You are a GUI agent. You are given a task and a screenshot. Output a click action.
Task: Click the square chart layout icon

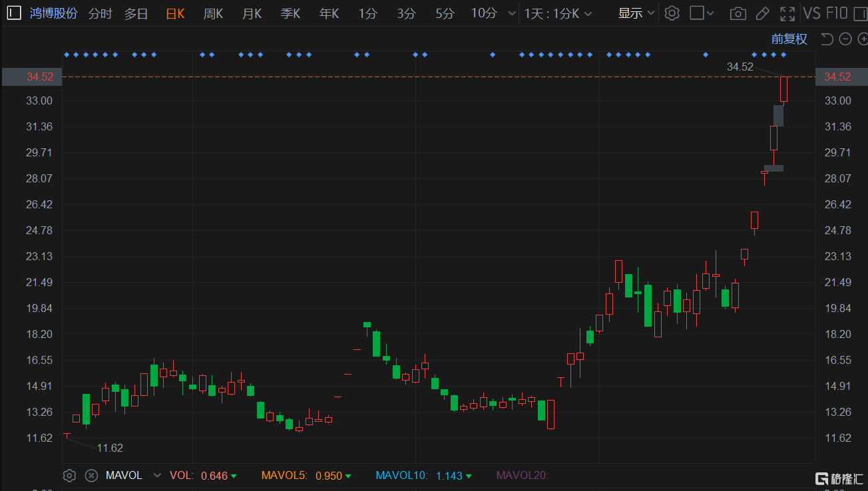697,13
